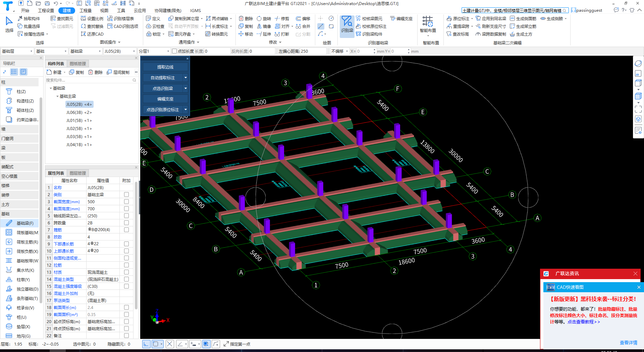Click the 合并 merge tool
Screen dimensions: 644x352
303,26
